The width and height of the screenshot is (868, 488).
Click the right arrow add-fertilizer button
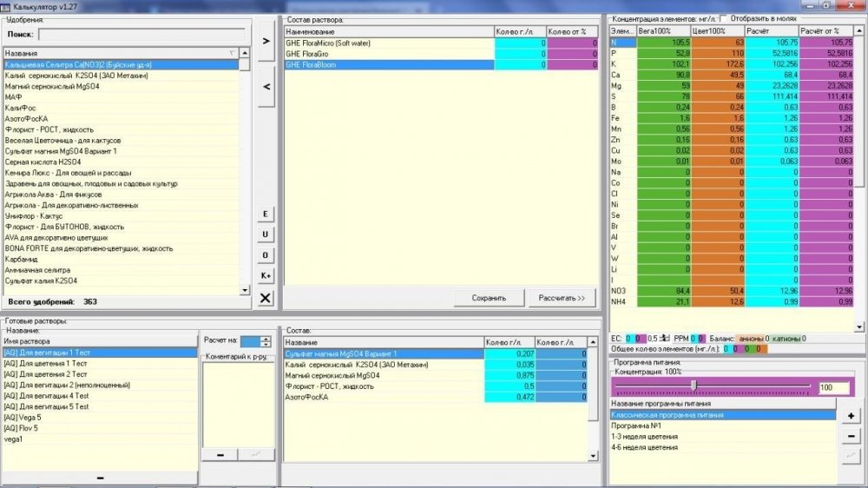point(266,41)
